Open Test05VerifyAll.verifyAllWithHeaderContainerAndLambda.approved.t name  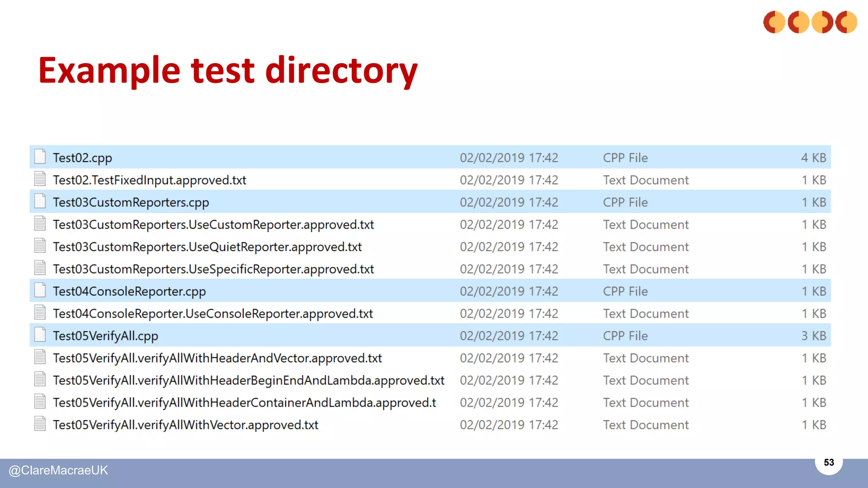245,403
